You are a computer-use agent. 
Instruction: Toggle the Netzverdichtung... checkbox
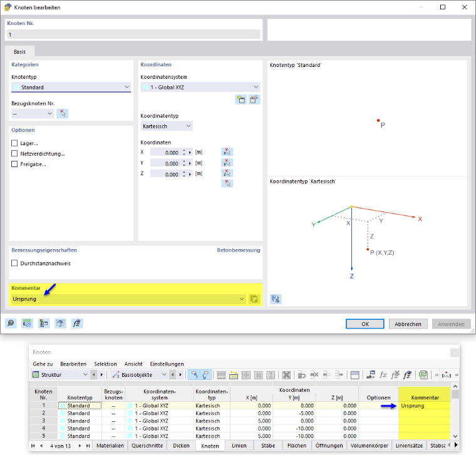[14, 153]
